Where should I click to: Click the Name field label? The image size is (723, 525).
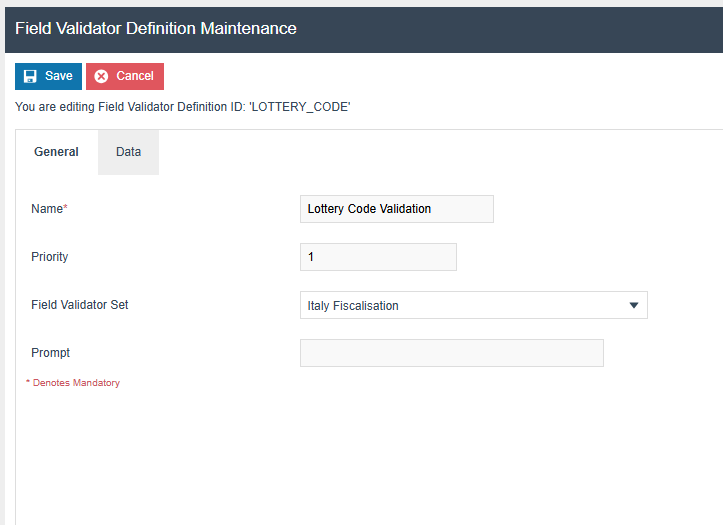point(46,209)
